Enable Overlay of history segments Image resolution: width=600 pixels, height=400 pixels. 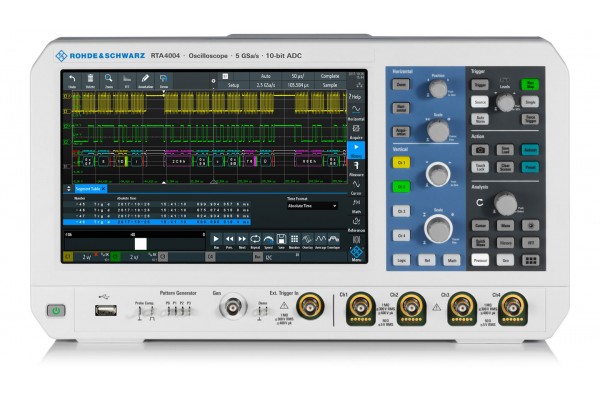coord(307,241)
